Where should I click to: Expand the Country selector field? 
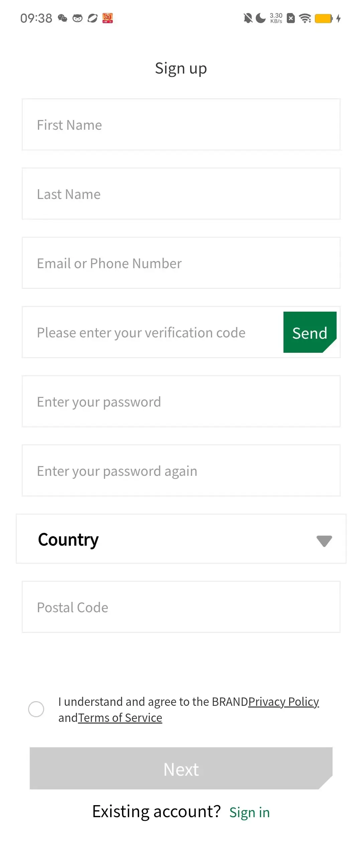(x=168, y=539)
